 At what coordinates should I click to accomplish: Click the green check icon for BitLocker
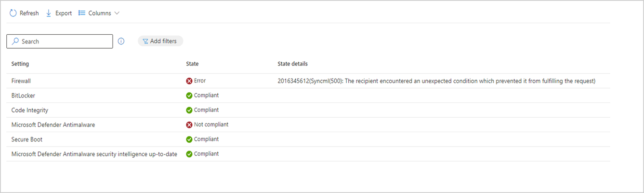pyautogui.click(x=189, y=96)
